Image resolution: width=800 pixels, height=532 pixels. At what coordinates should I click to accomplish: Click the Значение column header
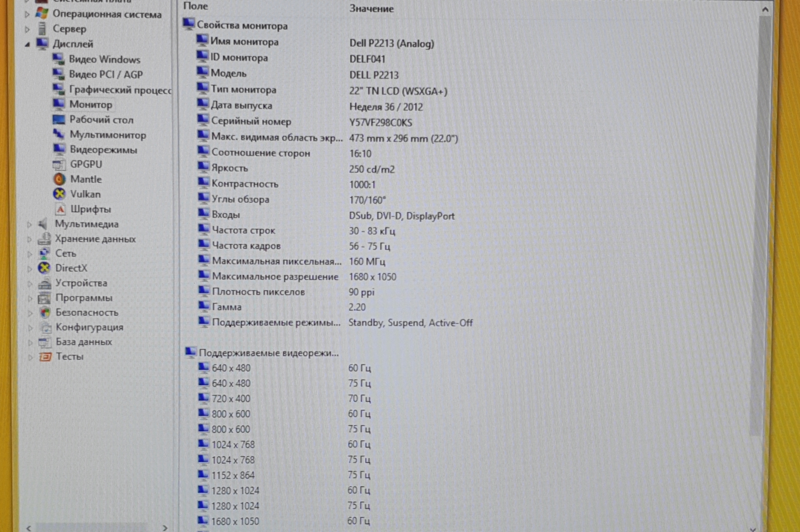tap(371, 8)
